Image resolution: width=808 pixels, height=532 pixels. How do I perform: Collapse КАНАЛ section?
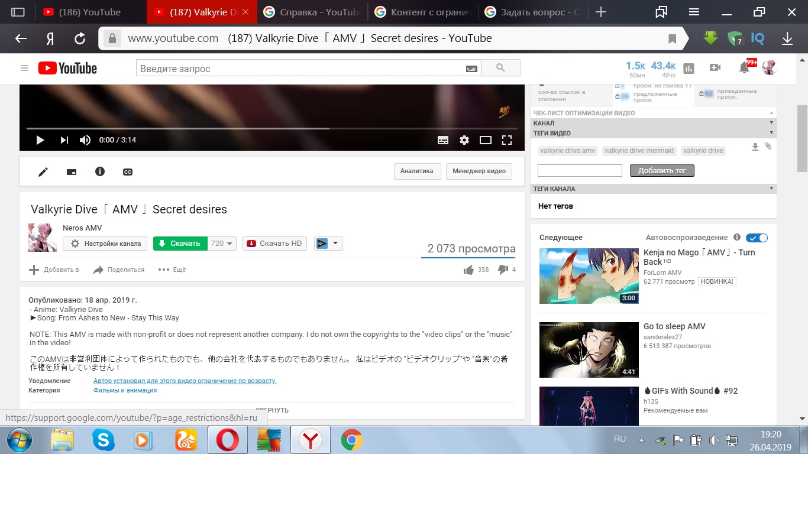[x=653, y=124]
